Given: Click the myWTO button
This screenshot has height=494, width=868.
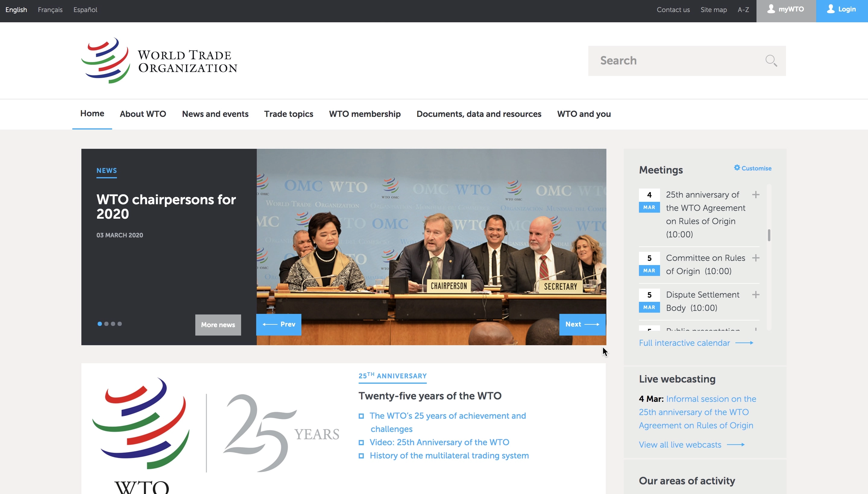Looking at the screenshot, I should (786, 11).
